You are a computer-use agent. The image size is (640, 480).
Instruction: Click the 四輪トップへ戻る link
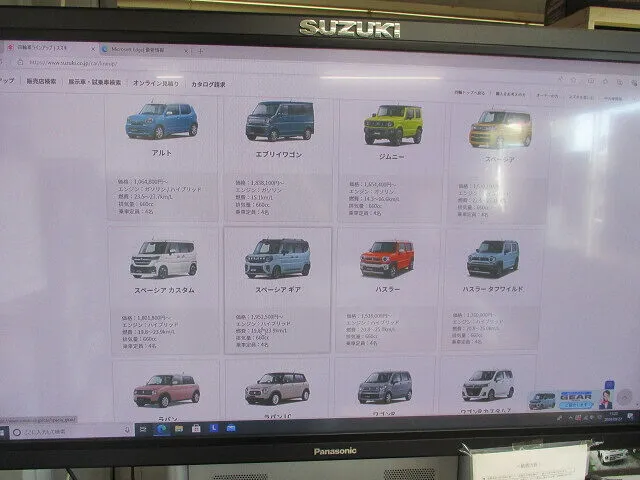[469, 93]
